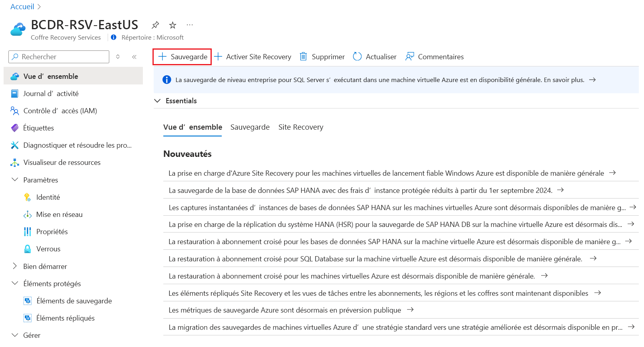Click the sidebar expand/collapse arrows icon
The image size is (644, 347).
coord(118,57)
